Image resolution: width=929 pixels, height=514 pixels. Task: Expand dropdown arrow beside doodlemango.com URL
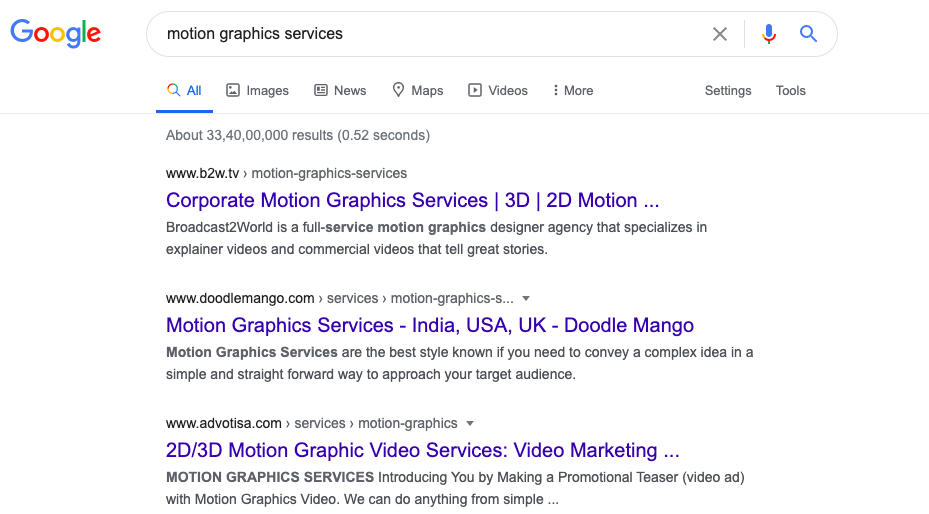[x=526, y=298]
